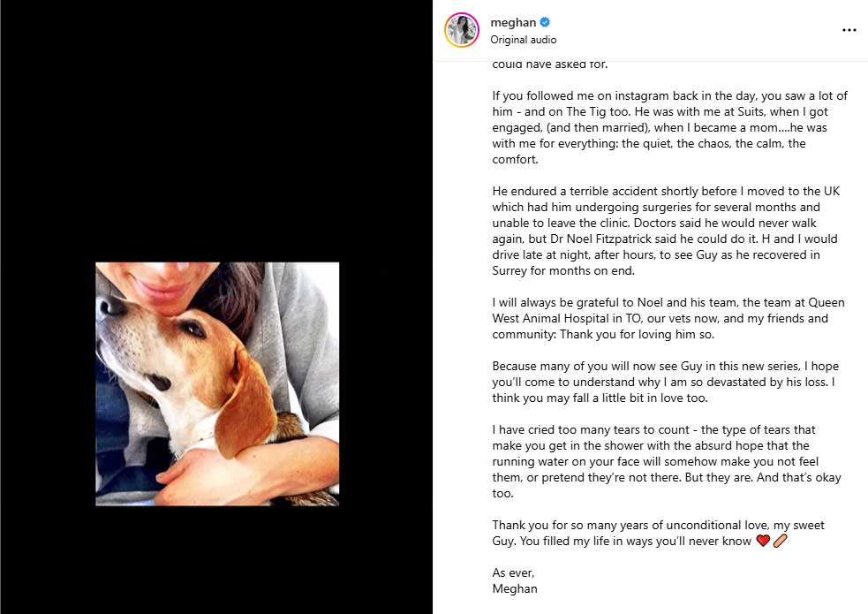Click the cut-off 'could have asked for.' line

point(550,64)
